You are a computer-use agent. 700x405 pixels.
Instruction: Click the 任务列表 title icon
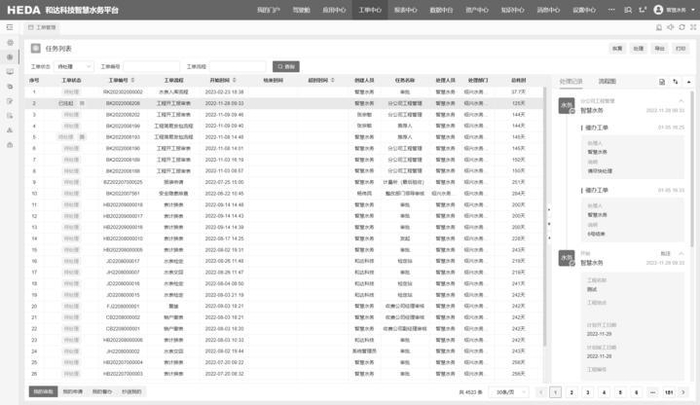(36, 48)
